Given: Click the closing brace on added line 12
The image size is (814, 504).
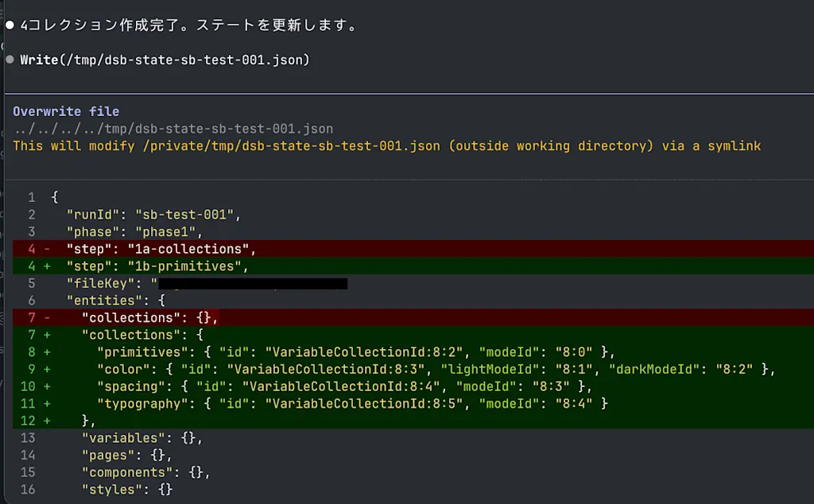Looking at the screenshot, I should point(85,421).
